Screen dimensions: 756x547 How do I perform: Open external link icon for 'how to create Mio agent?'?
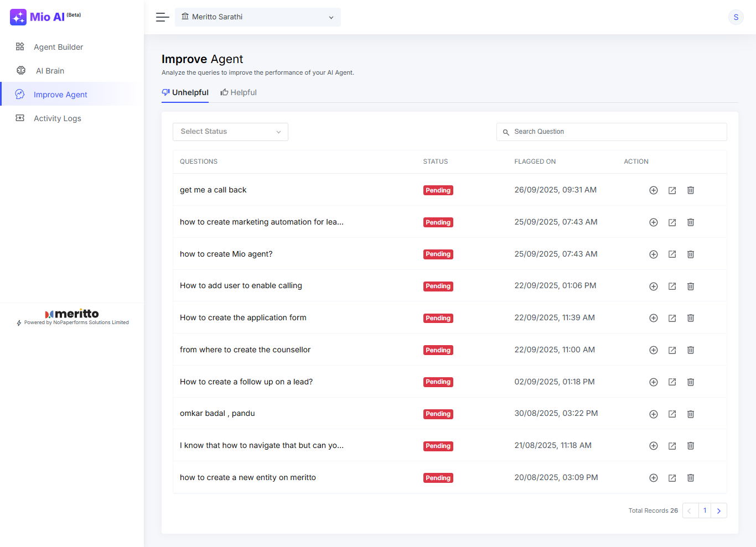pos(672,254)
